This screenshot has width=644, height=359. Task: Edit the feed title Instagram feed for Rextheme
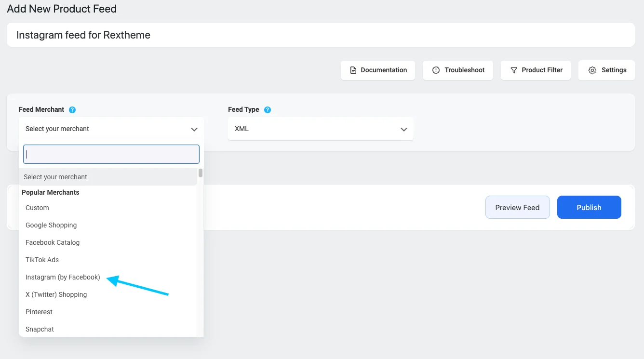[x=321, y=35]
